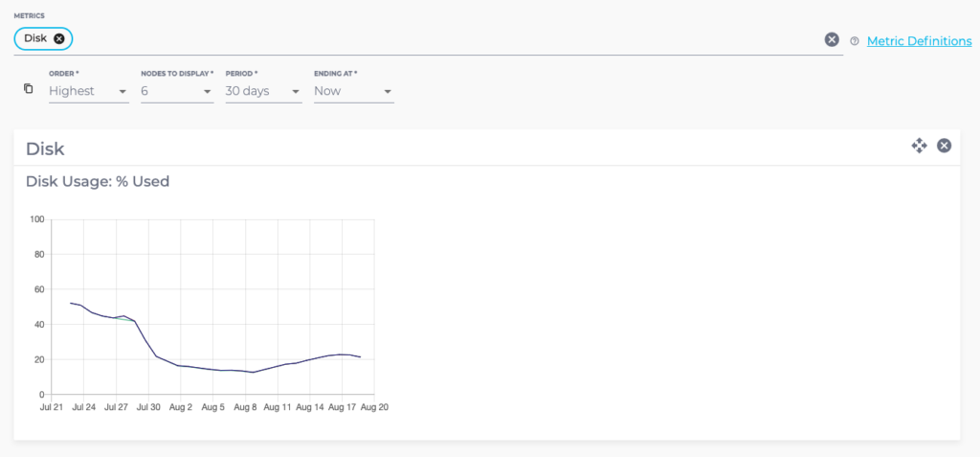Select the Disk chip label
The height and width of the screenshot is (457, 980).
click(x=35, y=38)
